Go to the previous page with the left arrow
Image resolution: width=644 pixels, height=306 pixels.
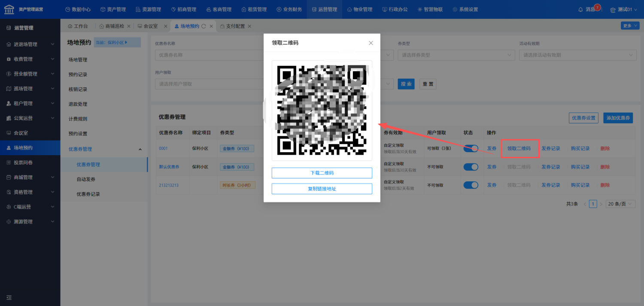click(585, 204)
